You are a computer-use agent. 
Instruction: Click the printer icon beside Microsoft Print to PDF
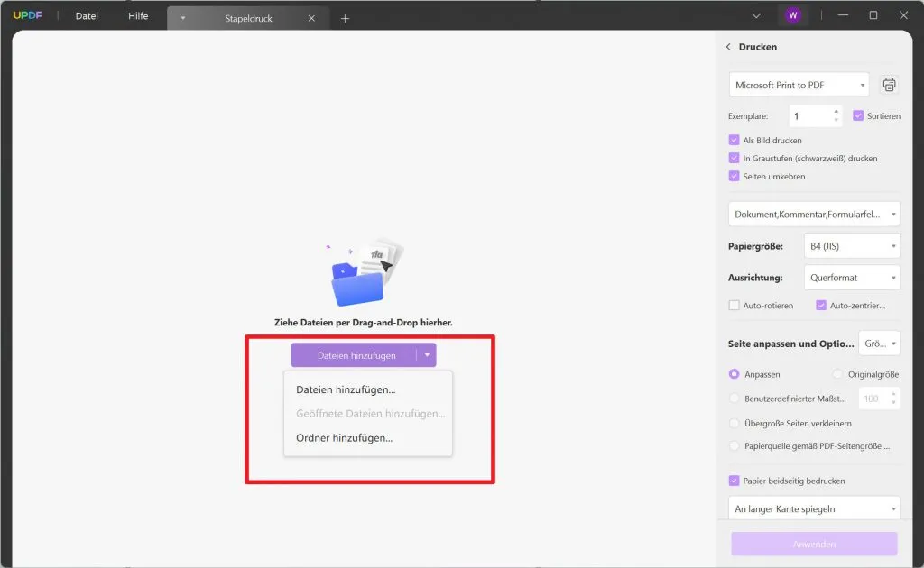coord(889,84)
